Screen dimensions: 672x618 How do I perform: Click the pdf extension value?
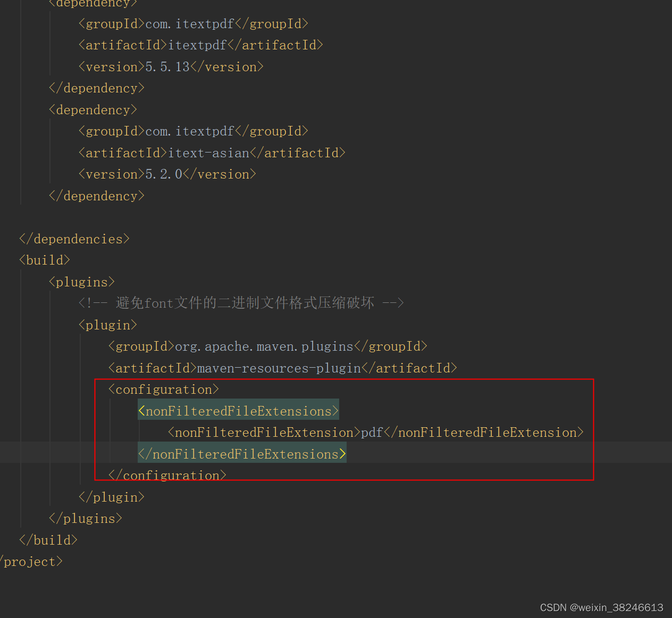pos(371,432)
